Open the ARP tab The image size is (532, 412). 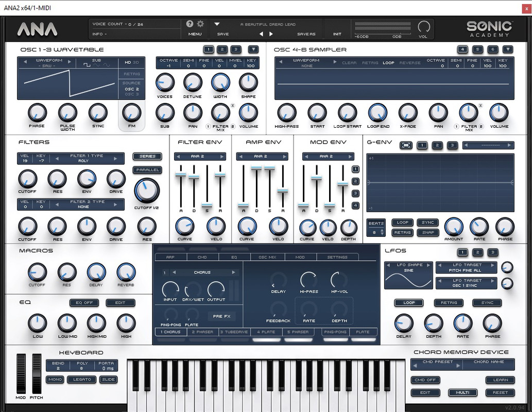170,257
